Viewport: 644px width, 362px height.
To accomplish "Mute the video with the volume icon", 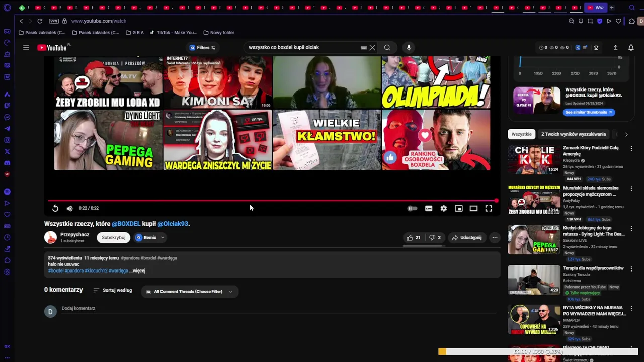I will pos(69,208).
